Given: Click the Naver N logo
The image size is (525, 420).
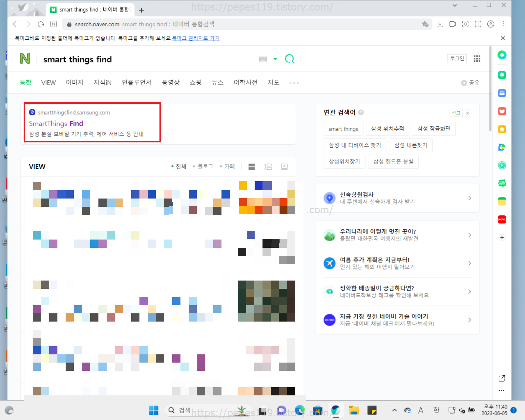Looking at the screenshot, I should (25, 58).
